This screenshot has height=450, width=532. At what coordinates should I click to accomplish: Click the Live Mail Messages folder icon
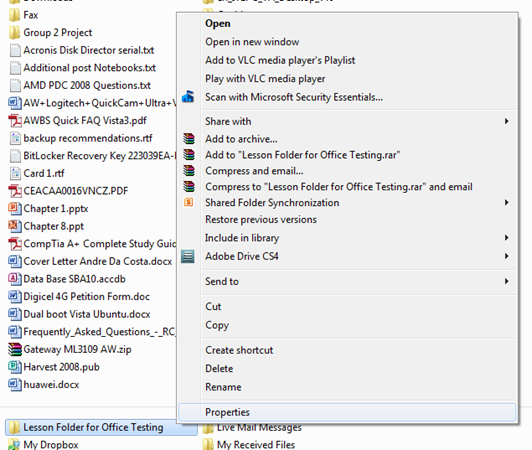(x=208, y=429)
